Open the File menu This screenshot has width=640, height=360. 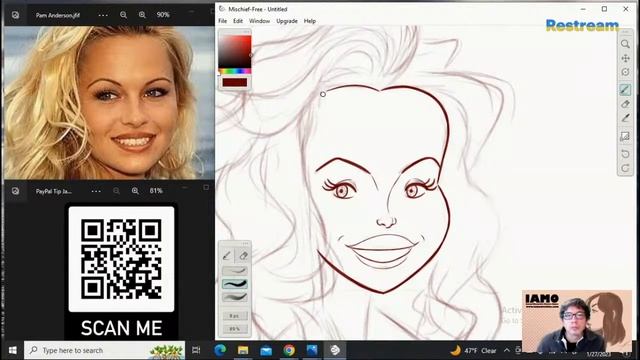tap(223, 21)
